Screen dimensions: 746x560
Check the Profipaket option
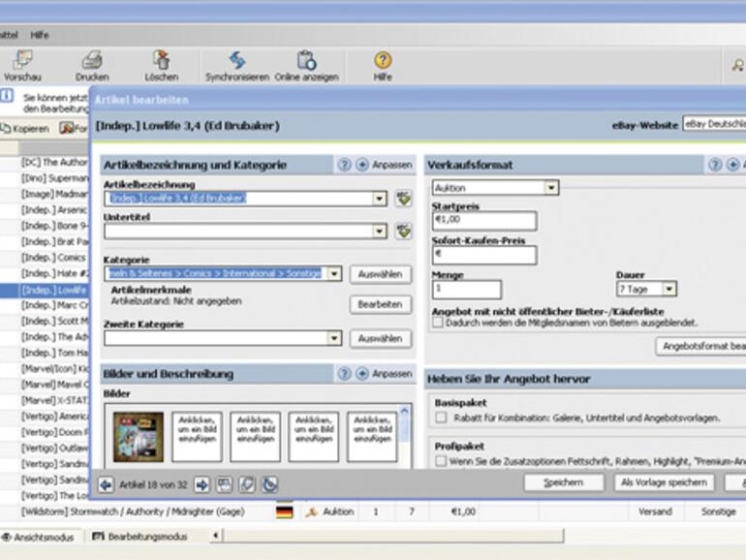(441, 462)
